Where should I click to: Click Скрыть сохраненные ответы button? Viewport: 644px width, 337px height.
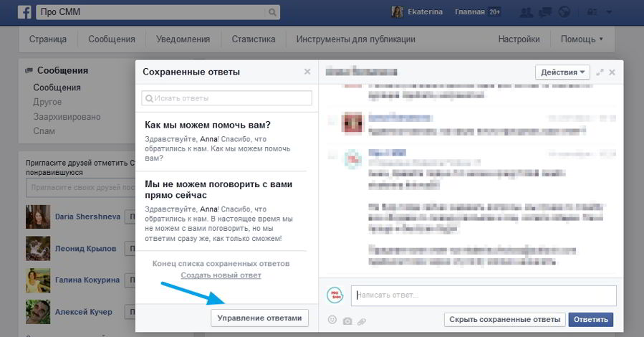point(504,320)
